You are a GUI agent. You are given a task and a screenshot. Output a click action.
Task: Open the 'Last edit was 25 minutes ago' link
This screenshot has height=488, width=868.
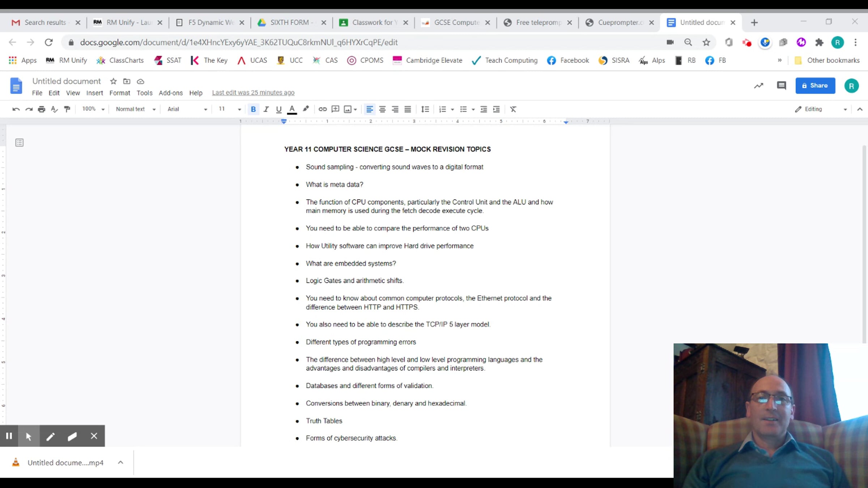pos(253,93)
